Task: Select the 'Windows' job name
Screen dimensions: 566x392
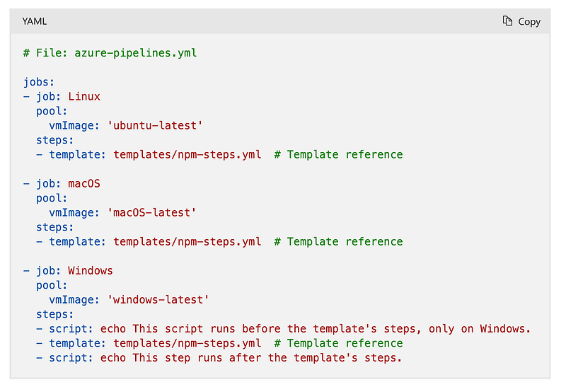Action: tap(91, 270)
